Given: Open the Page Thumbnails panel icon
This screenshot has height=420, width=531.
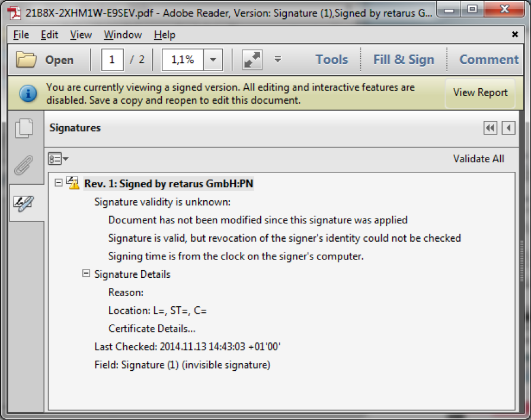Looking at the screenshot, I should (24, 129).
